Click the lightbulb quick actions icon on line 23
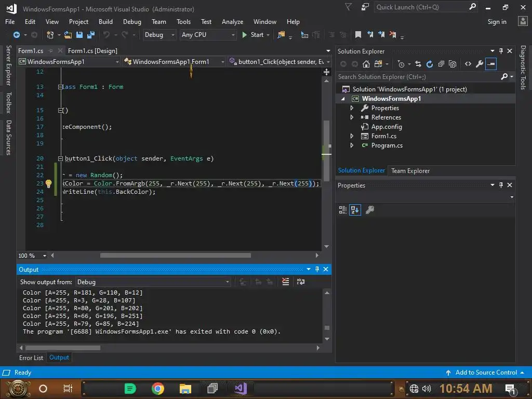This screenshot has height=399, width=532. click(x=48, y=183)
